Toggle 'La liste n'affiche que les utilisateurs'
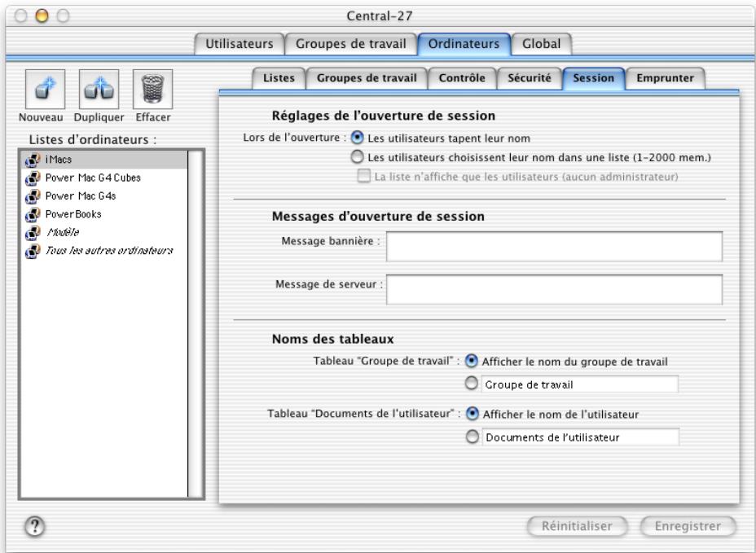Screen dimensions: 756x553 pos(364,175)
